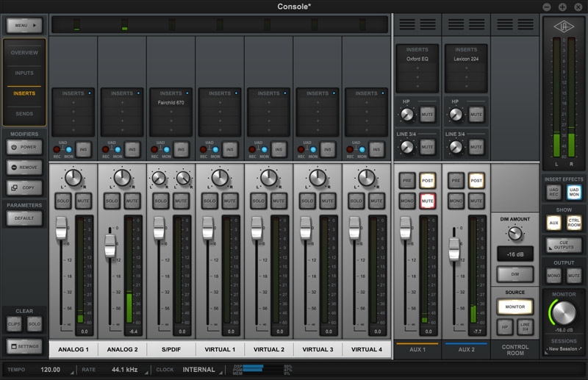Switch to the SENDS view
Screen dimensions: 588x380
(x=24, y=114)
